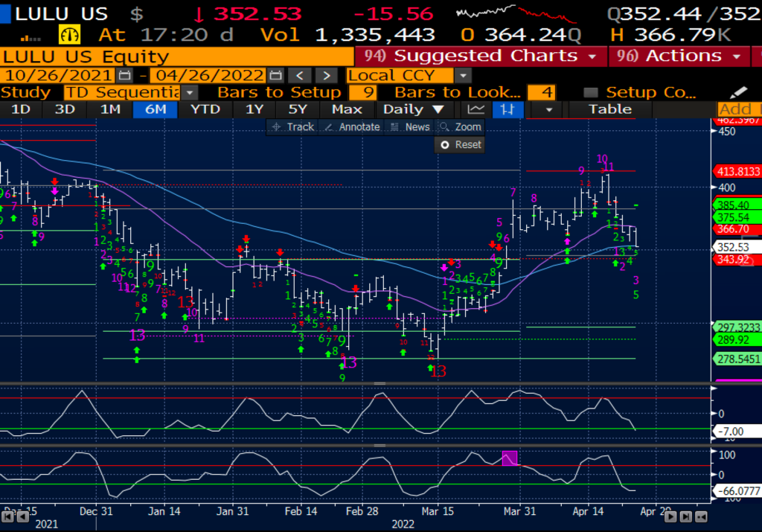Switch to Table view

click(610, 109)
